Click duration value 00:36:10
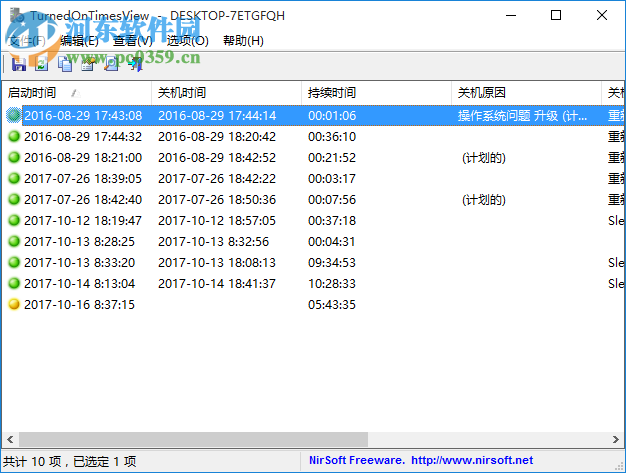Image resolution: width=626 pixels, height=473 pixels. 332,137
